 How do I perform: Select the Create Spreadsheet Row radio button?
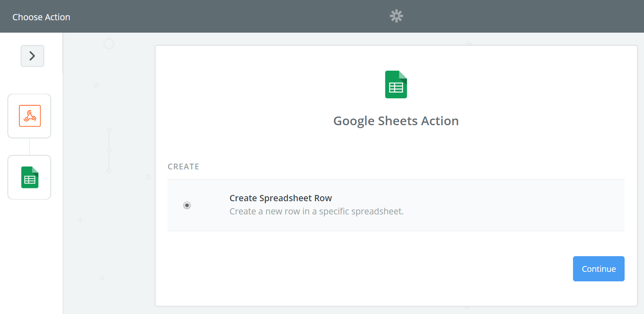tap(187, 205)
